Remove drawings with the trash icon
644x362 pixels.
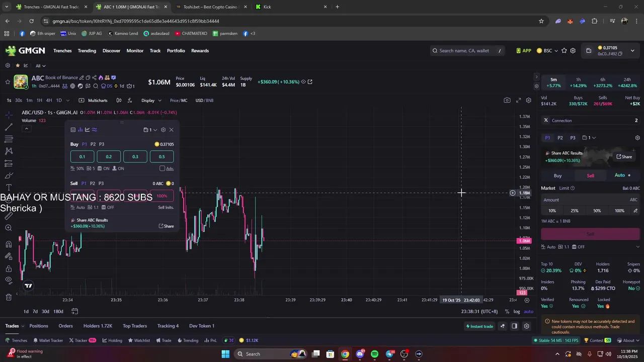(x=9, y=297)
